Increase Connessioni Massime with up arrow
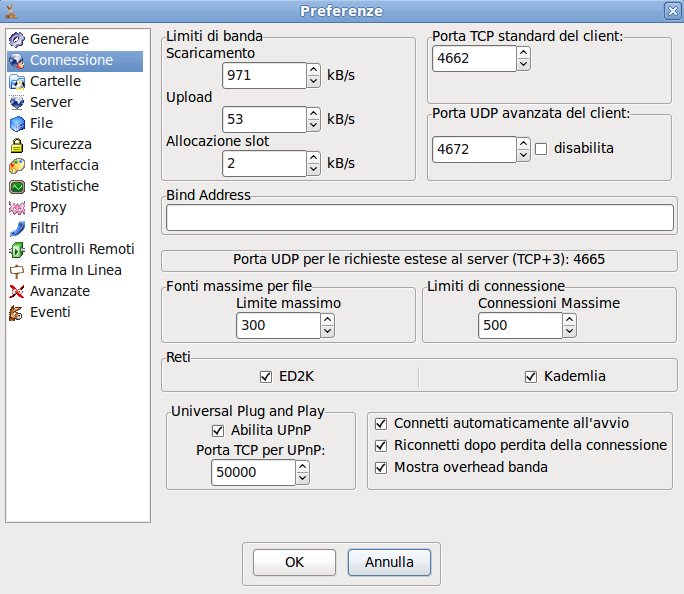The height and width of the screenshot is (594, 684). [569, 320]
